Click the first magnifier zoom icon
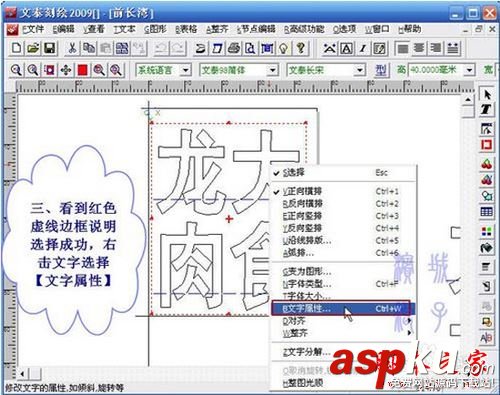The height and width of the screenshot is (395, 500). coord(16,70)
